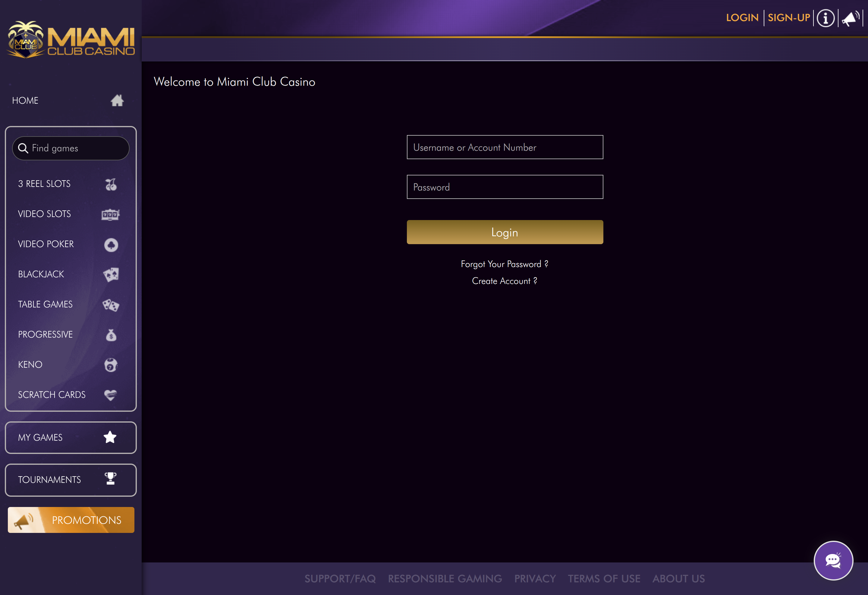Click the heart icon for Scratch Cards
Image resolution: width=868 pixels, height=595 pixels.
coord(111,395)
